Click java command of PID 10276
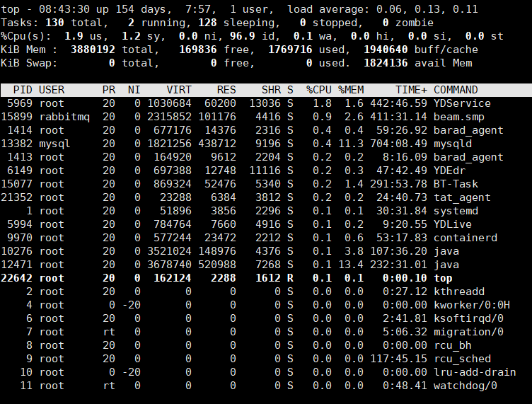 pos(446,251)
